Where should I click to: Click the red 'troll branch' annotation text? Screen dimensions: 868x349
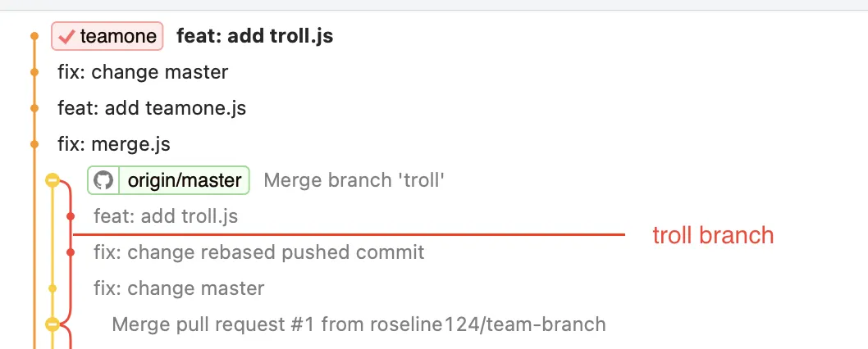coord(713,236)
